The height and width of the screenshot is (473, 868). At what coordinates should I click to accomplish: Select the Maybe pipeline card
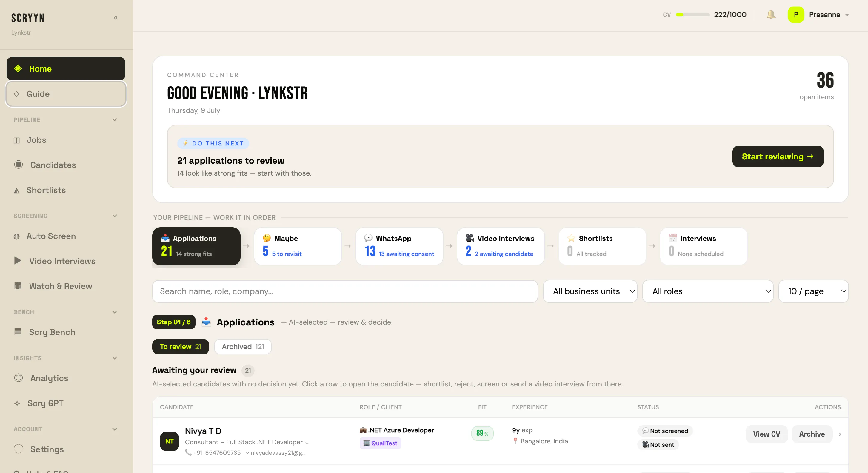point(298,246)
